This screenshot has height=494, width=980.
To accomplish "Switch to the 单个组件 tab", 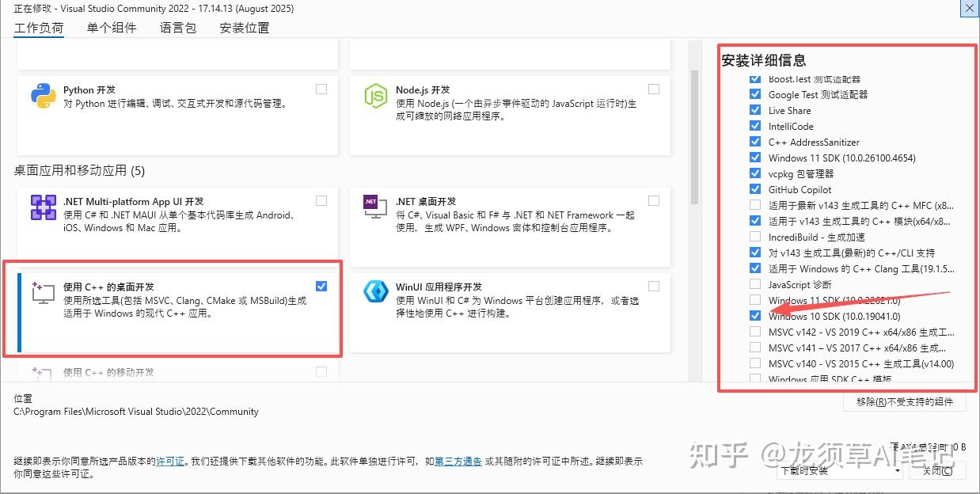I will [112, 27].
